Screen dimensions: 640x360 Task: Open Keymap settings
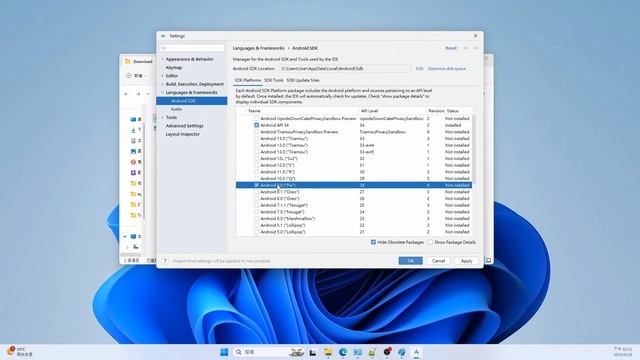(174, 68)
